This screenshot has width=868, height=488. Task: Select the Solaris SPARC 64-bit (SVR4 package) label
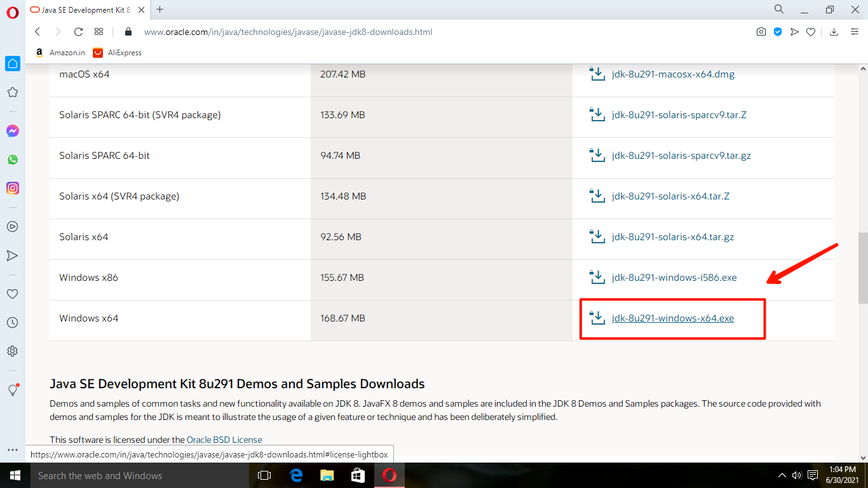(x=140, y=115)
